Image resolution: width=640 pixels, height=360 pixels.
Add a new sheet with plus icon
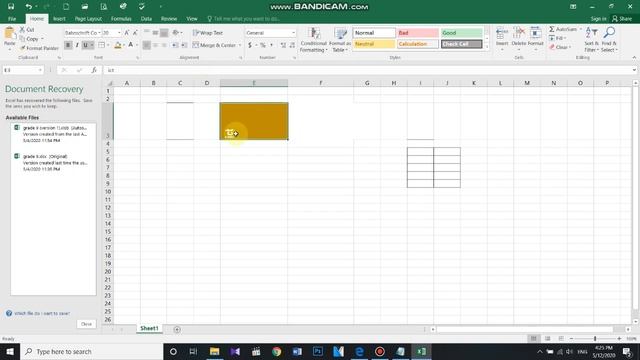pos(177,329)
